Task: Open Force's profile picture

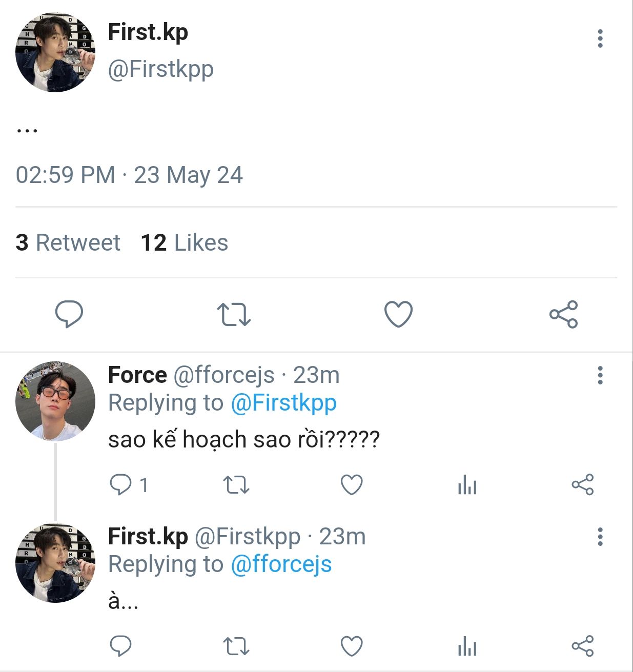Action: point(55,401)
